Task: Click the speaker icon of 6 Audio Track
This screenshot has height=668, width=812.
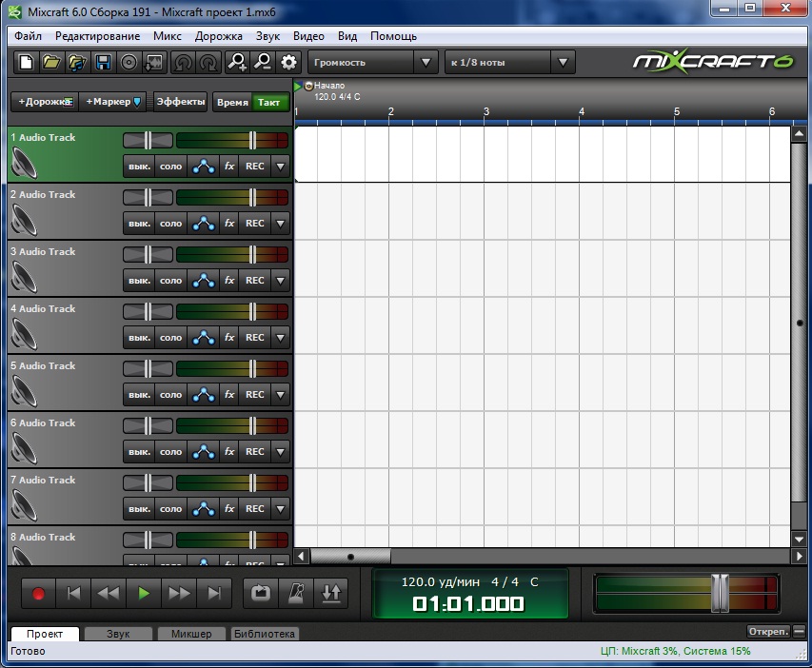Action: [x=24, y=448]
